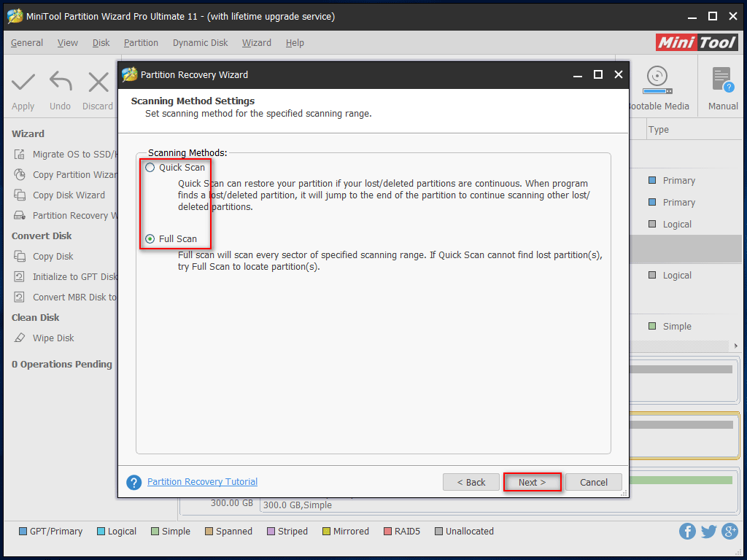
Task: Click the Striped legend color swatch
Action: 271,532
